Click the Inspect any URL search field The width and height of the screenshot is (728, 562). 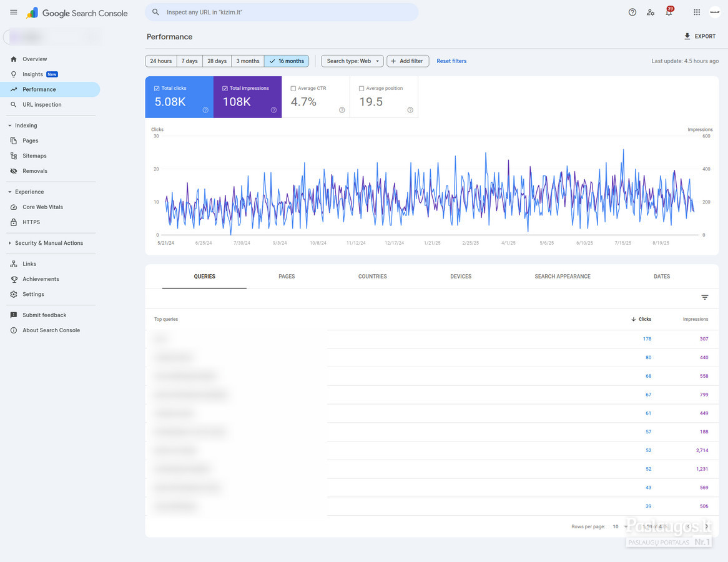[282, 12]
